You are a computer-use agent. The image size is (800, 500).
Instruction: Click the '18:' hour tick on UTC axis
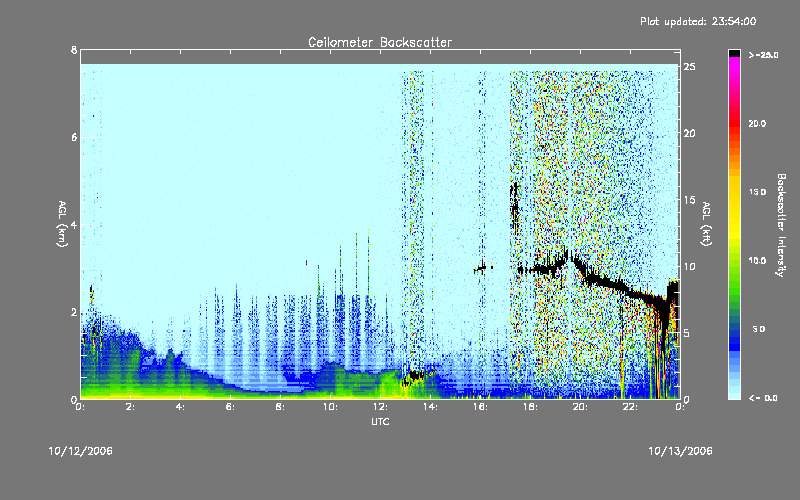tap(530, 407)
